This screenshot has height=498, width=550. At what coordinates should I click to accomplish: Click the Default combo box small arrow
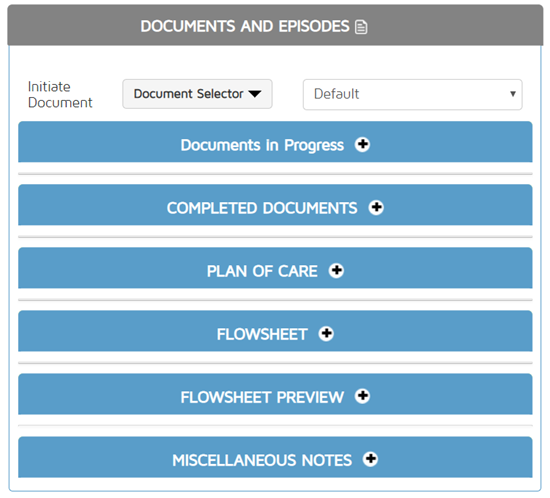pyautogui.click(x=513, y=94)
